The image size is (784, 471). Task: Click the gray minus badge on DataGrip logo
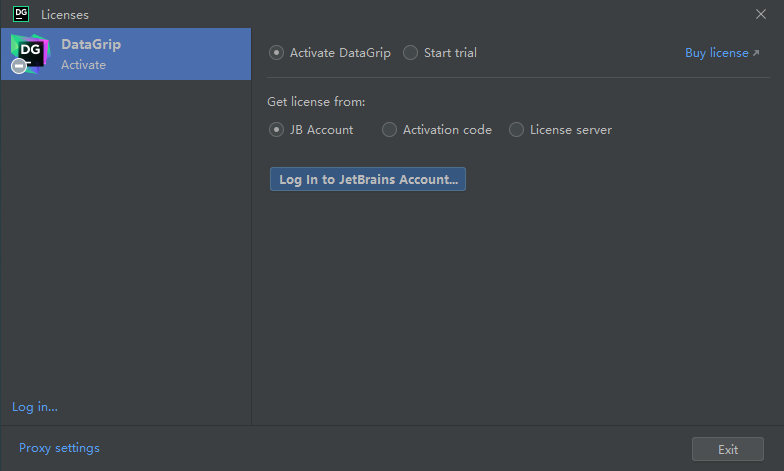(19, 66)
